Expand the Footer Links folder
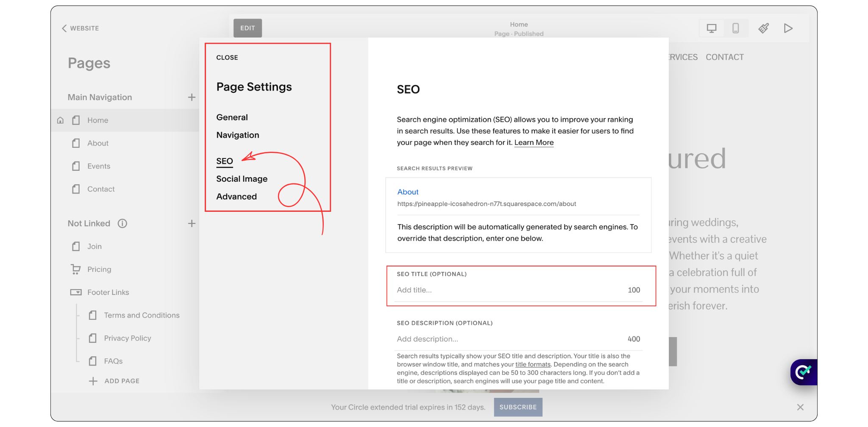This screenshot has width=868, height=427. coord(108,292)
